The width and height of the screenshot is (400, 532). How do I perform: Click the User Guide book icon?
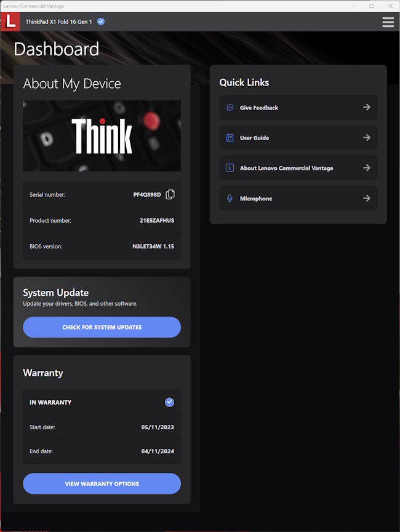click(230, 138)
